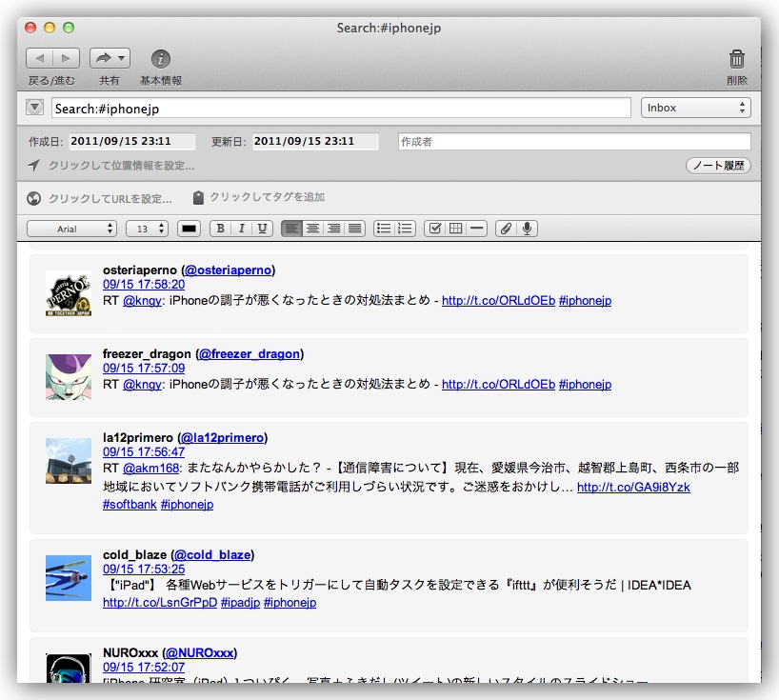This screenshot has height=700, width=779.
Task: Open the text color swatch
Action: (189, 229)
